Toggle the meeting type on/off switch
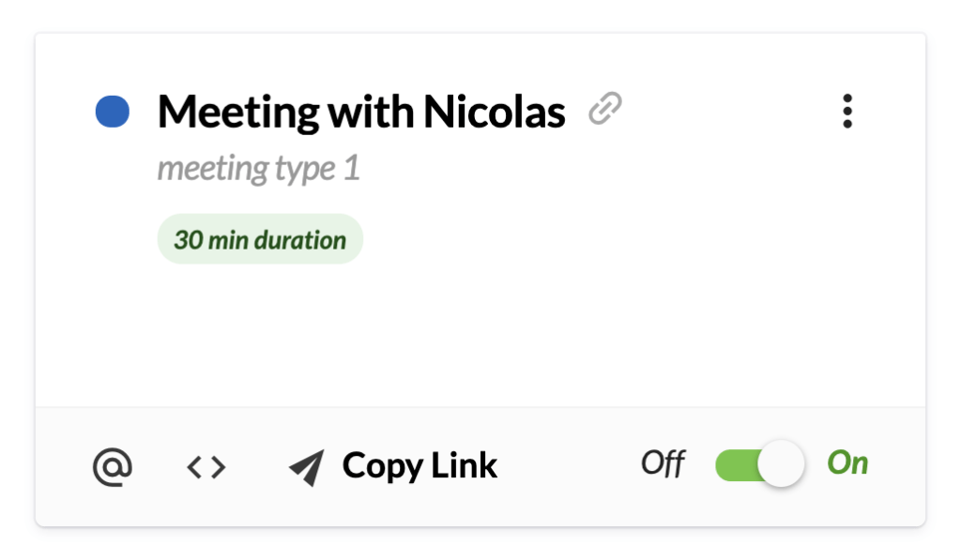Screen dimensions: 961x560 [759, 464]
